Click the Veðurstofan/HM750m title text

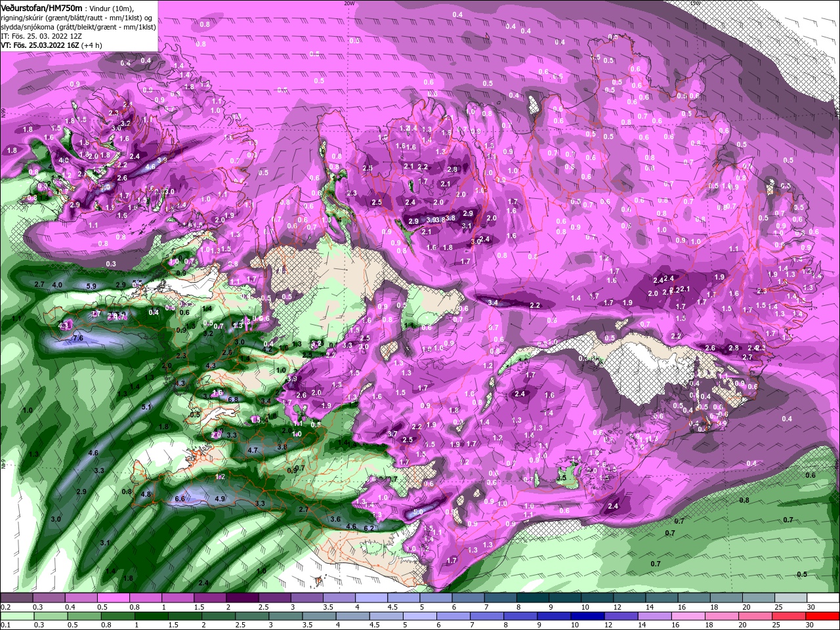click(x=41, y=7)
